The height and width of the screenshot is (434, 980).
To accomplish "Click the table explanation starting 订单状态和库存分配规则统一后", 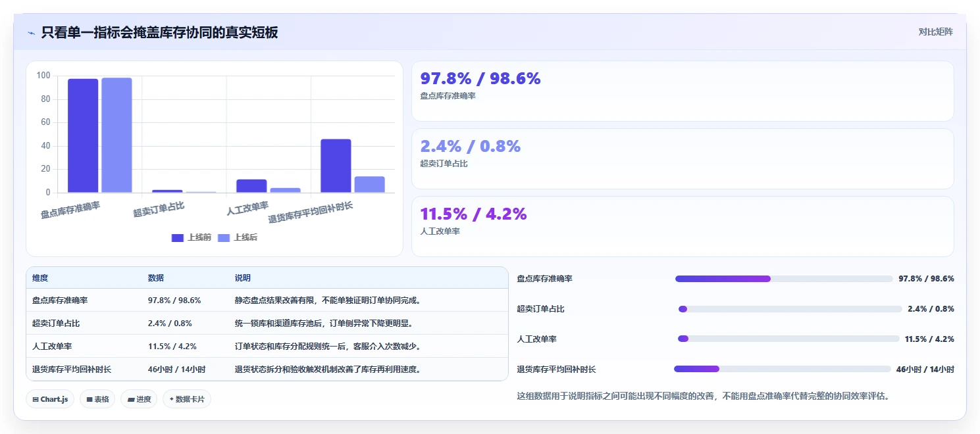I will click(328, 347).
